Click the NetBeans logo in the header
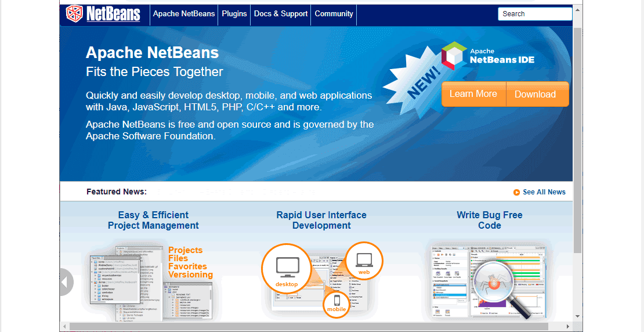This screenshot has width=644, height=332. point(103,13)
